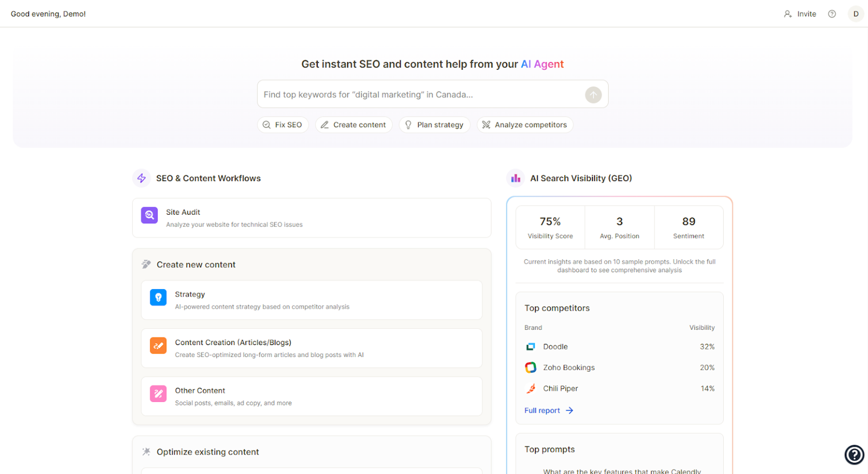Click the Full report arrow icon
This screenshot has height=474, width=868.
pyautogui.click(x=570, y=410)
